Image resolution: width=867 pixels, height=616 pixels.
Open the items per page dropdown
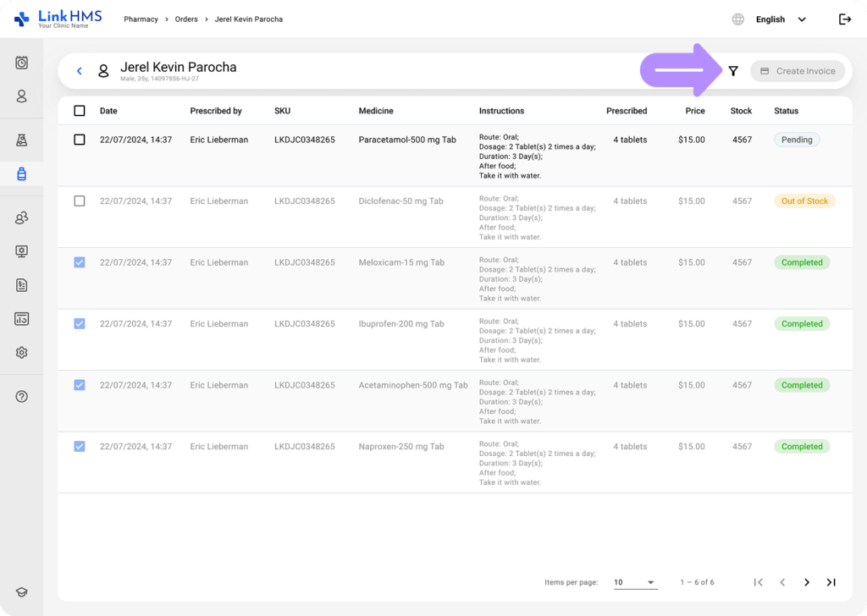pos(635,582)
